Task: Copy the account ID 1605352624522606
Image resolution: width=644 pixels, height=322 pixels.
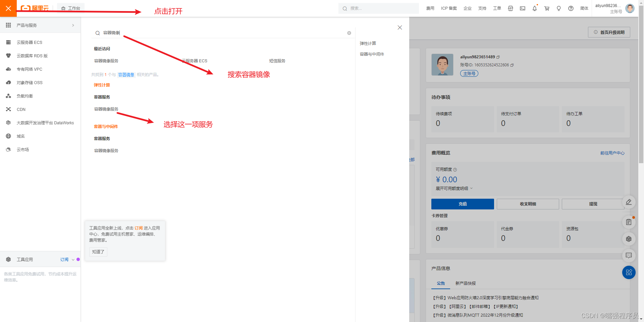Action: tap(512, 65)
